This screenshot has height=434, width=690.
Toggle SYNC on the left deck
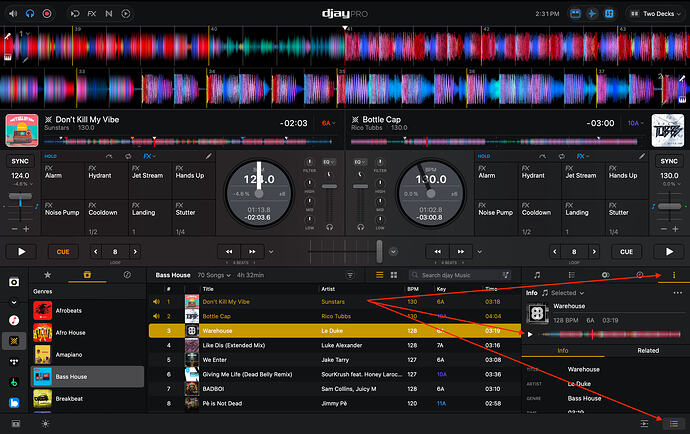tap(20, 162)
